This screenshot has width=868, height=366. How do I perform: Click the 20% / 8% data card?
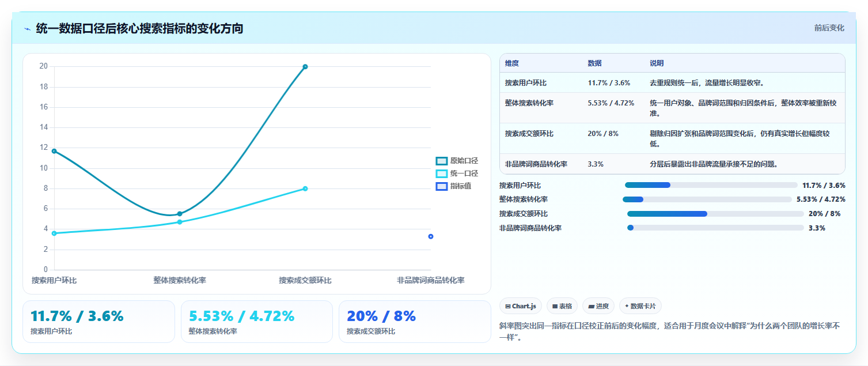(x=415, y=322)
